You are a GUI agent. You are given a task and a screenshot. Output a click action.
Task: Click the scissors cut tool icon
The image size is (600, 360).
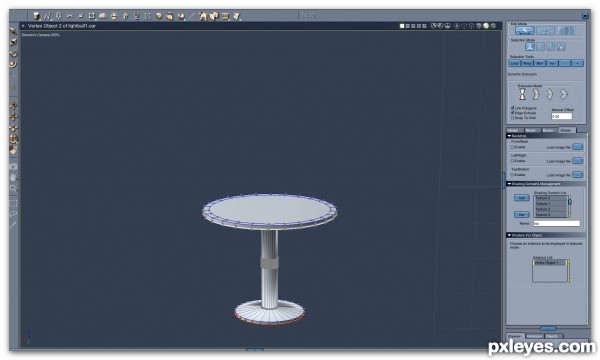[70, 16]
